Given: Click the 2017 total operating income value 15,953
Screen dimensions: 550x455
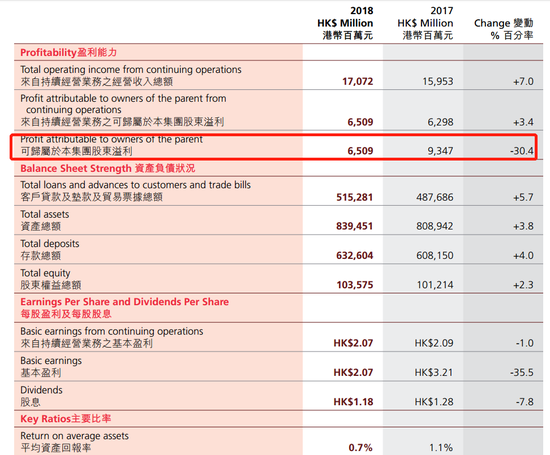Looking at the screenshot, I should [x=438, y=81].
